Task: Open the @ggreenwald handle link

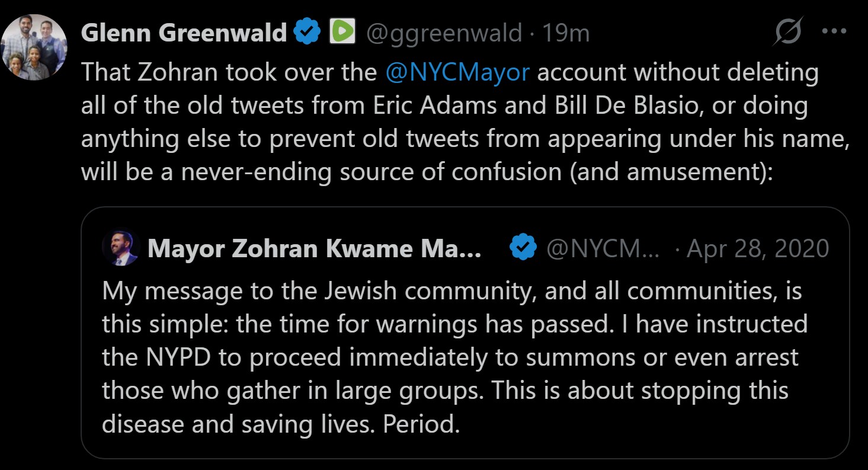Action: [x=444, y=33]
